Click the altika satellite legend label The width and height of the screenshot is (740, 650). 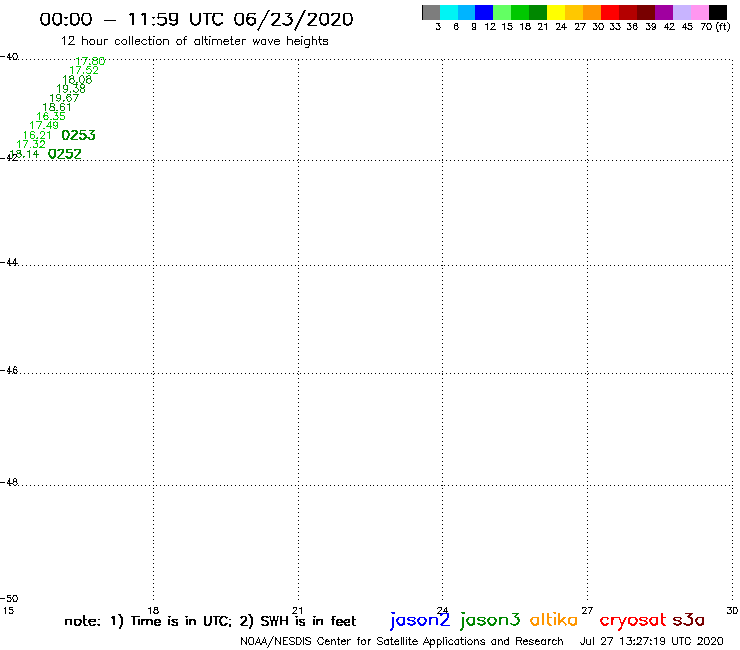pos(554,620)
